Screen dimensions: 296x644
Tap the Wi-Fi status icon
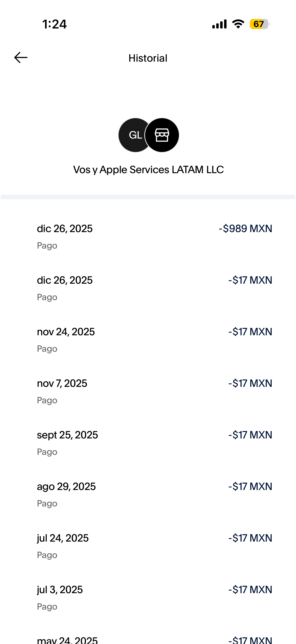point(238,24)
